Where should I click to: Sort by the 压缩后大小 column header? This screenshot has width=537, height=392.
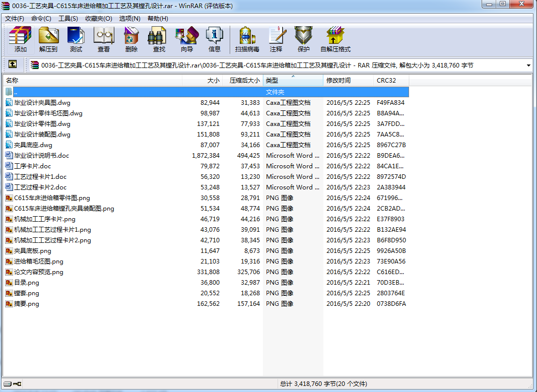point(242,81)
